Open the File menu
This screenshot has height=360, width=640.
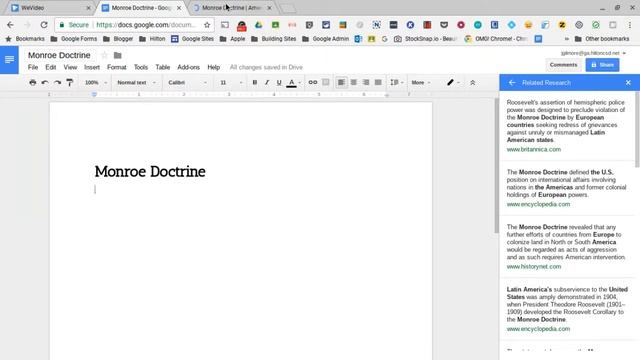33,67
